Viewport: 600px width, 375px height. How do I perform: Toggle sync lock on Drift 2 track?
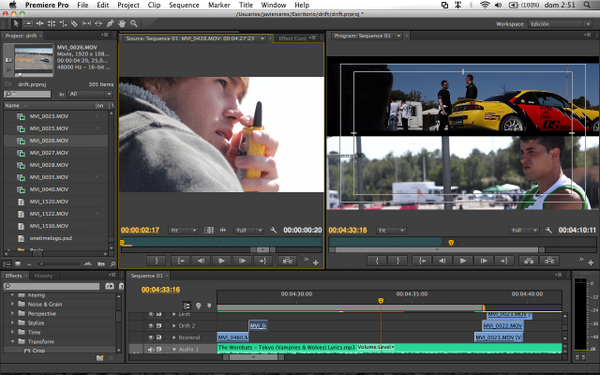coord(159,326)
